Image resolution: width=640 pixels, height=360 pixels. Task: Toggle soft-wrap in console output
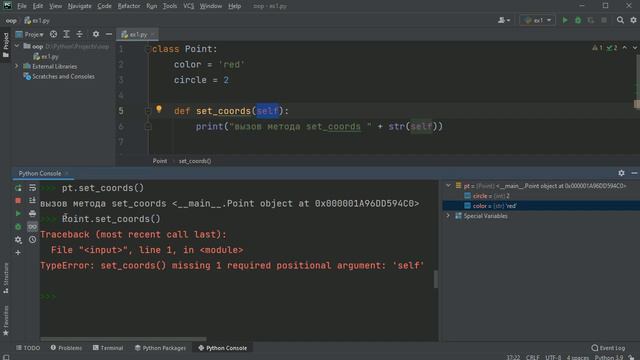point(32,188)
